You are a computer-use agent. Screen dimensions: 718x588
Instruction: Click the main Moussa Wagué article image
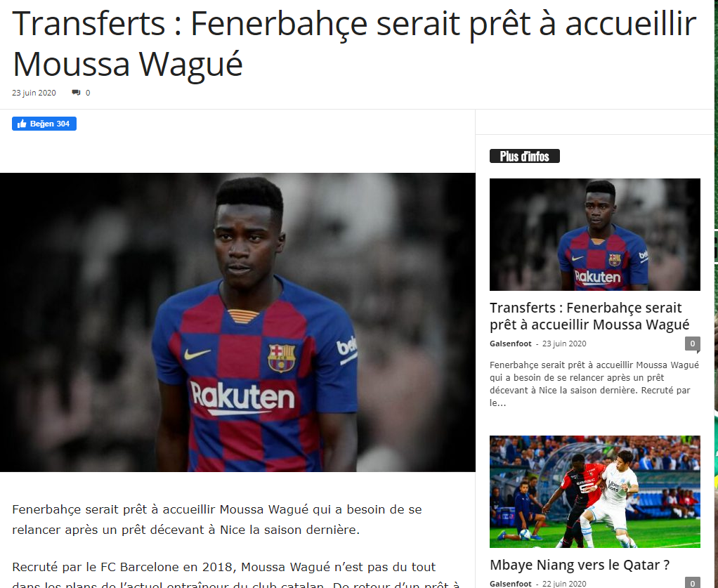tap(237, 322)
